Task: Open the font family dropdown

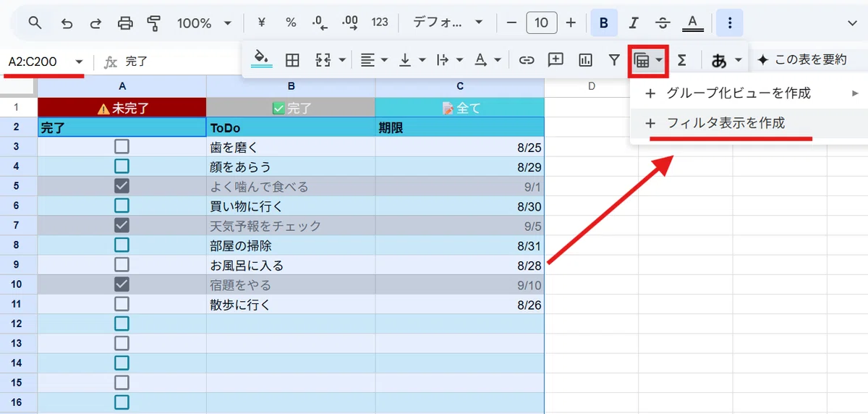Action: tap(447, 22)
